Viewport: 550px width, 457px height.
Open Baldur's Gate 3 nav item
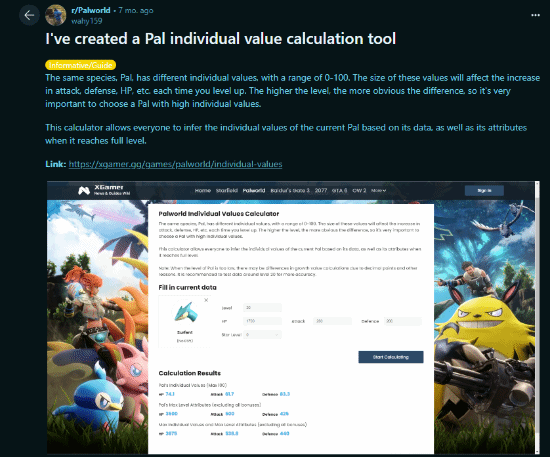click(290, 190)
